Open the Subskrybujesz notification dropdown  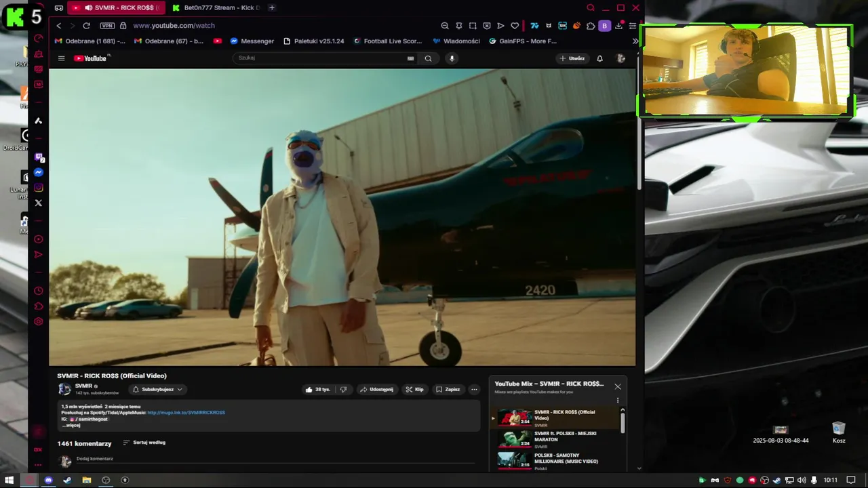(157, 389)
